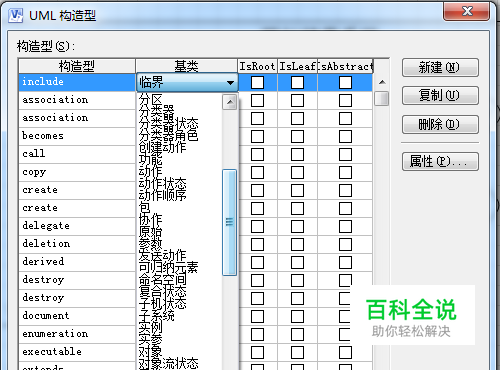Screen dimensions: 500x370
Task: Click the 新建(N) button
Action: 440,68
